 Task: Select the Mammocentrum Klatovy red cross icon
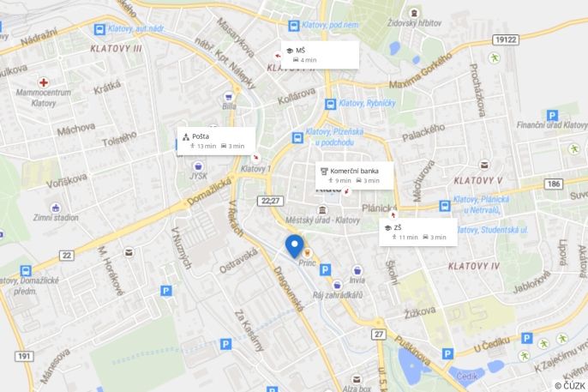(x=44, y=82)
